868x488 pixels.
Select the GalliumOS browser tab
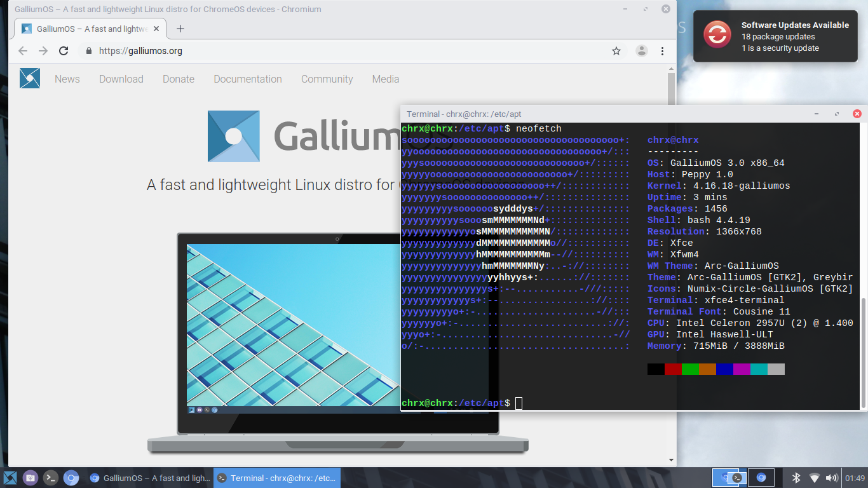coord(92,29)
